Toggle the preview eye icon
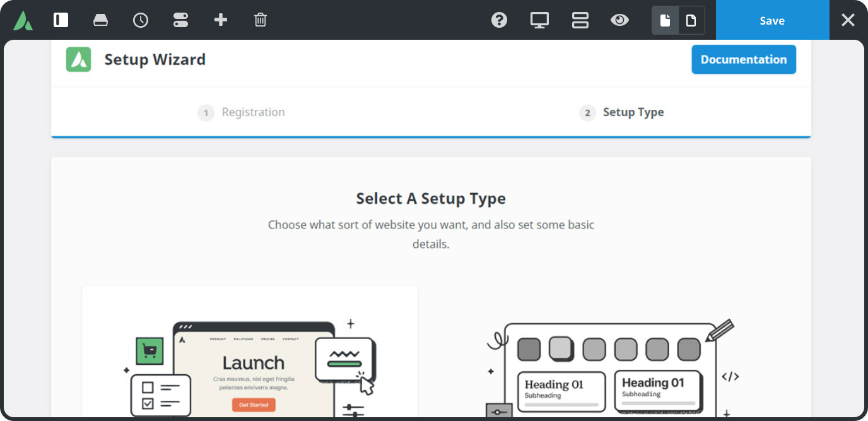 click(620, 20)
